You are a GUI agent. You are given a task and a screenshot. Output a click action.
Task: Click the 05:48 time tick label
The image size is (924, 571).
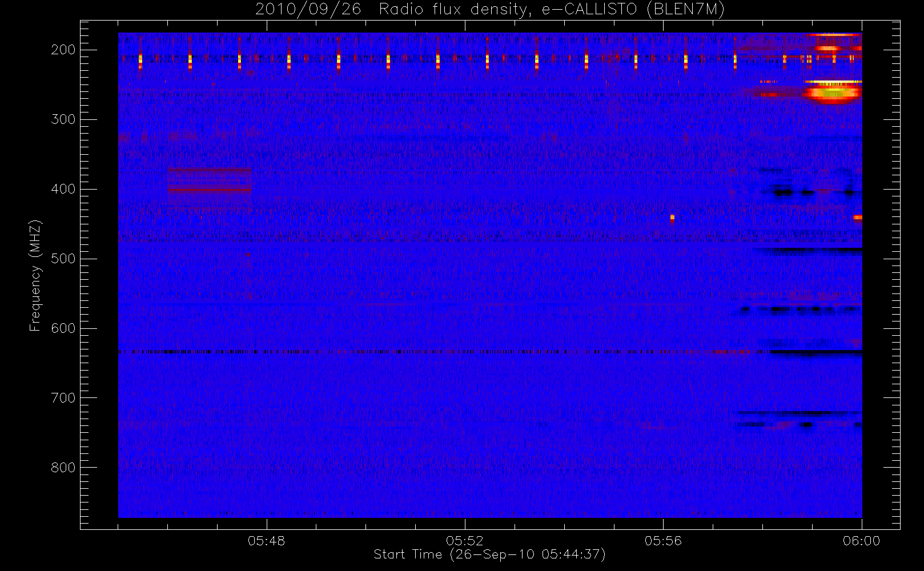click(x=267, y=541)
